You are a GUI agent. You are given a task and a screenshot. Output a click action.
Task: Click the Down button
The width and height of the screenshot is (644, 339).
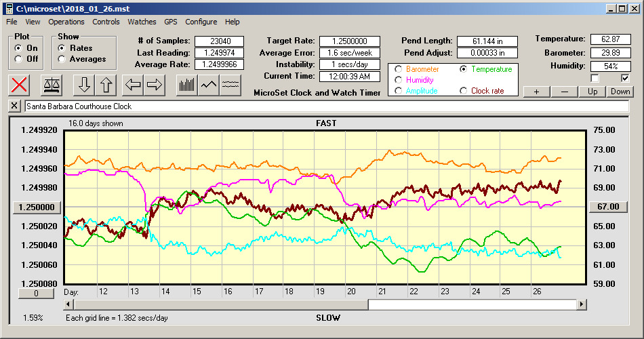tap(620, 92)
